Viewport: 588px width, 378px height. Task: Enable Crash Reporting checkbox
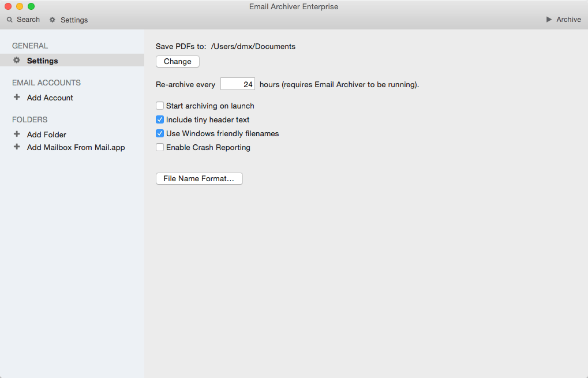coord(160,147)
